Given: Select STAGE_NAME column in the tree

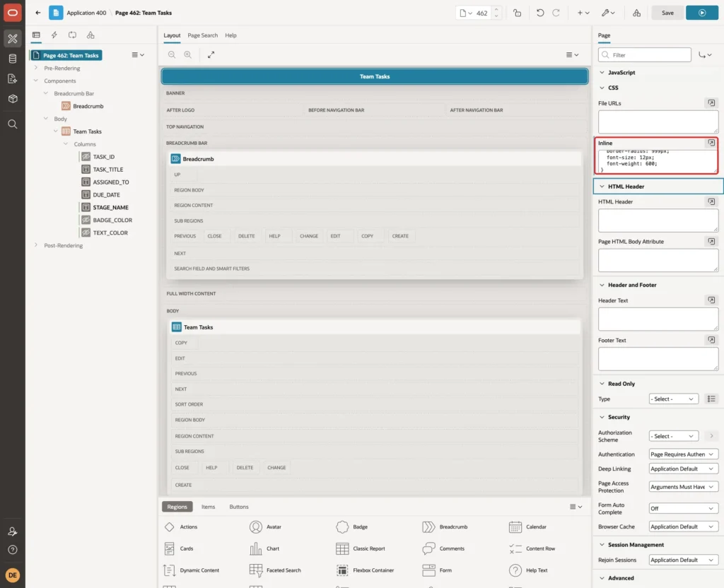Looking at the screenshot, I should [111, 207].
